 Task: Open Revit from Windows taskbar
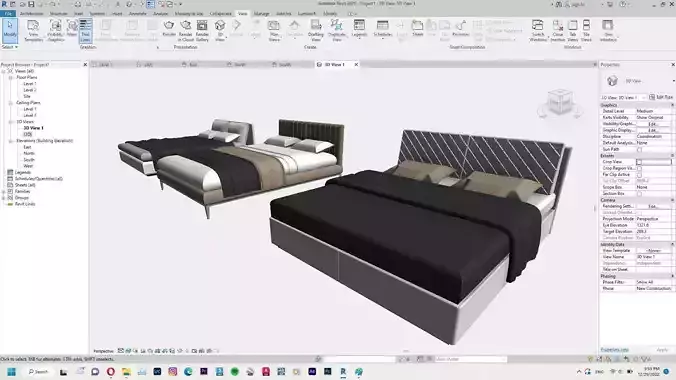(343, 371)
